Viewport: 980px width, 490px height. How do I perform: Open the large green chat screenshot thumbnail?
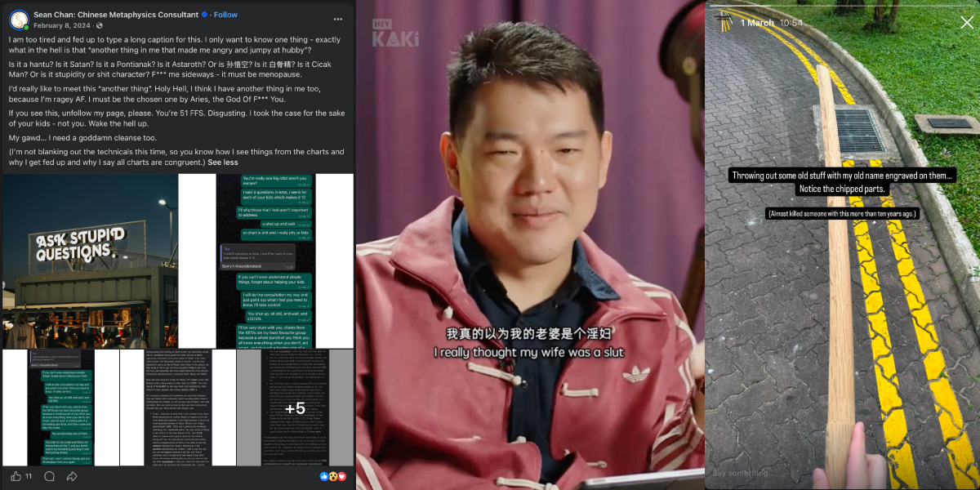pyautogui.click(x=266, y=261)
